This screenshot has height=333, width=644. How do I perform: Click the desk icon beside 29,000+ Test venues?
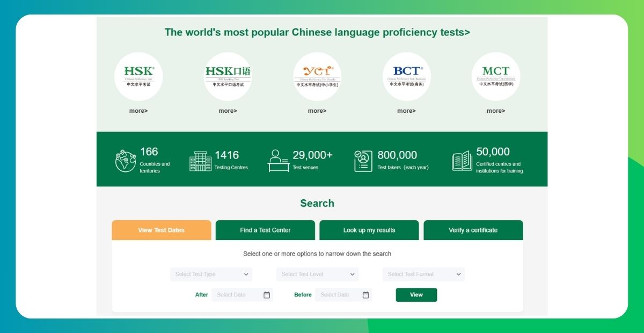pyautogui.click(x=279, y=161)
